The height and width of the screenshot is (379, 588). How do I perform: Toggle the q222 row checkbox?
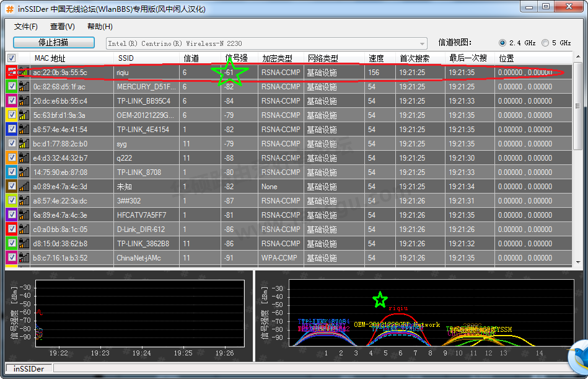coord(12,158)
